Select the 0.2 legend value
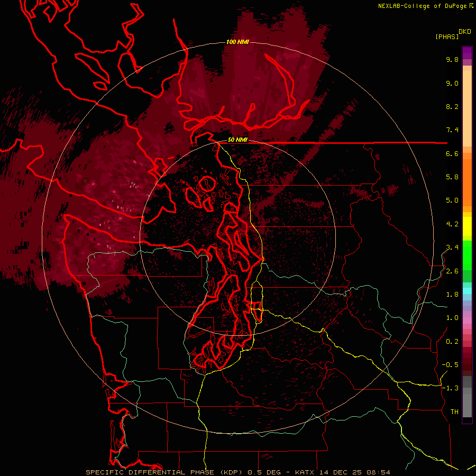The width and height of the screenshot is (476, 476). pos(452,342)
